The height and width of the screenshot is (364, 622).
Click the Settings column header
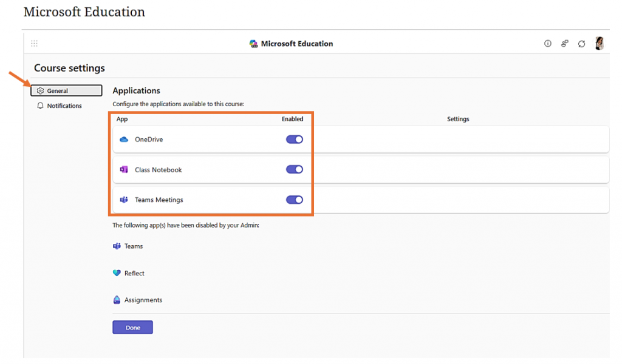point(458,119)
